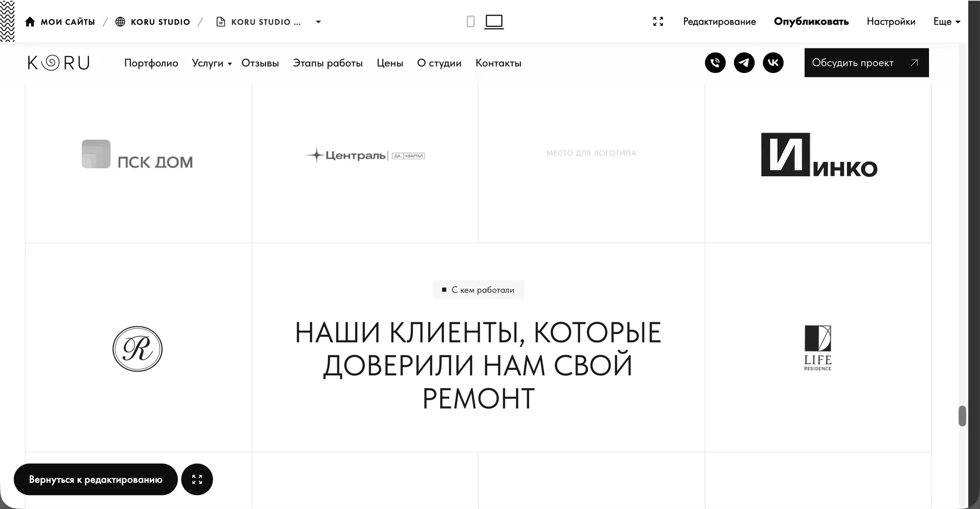980x509 pixels.
Task: Expand the Еще dropdown menu
Action: [x=947, y=22]
